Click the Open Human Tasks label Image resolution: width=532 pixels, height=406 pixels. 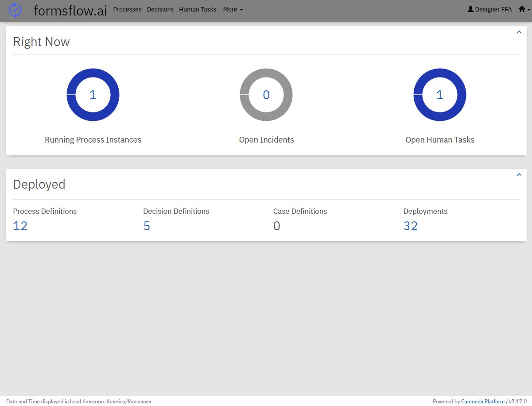pyautogui.click(x=440, y=140)
